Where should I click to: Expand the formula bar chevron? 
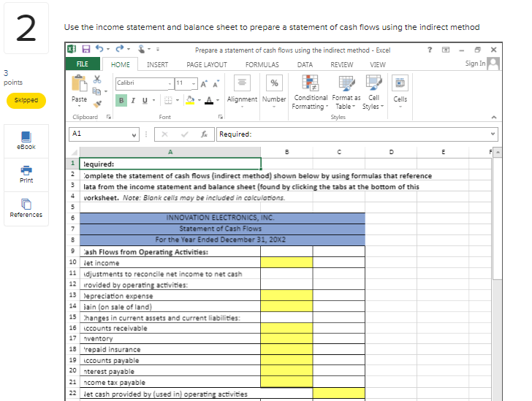493,134
